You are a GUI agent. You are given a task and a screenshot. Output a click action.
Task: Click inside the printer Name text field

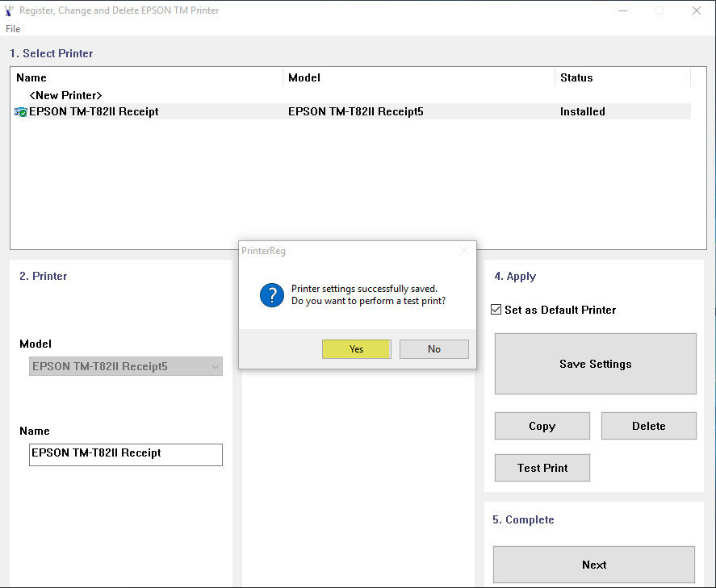click(125, 454)
